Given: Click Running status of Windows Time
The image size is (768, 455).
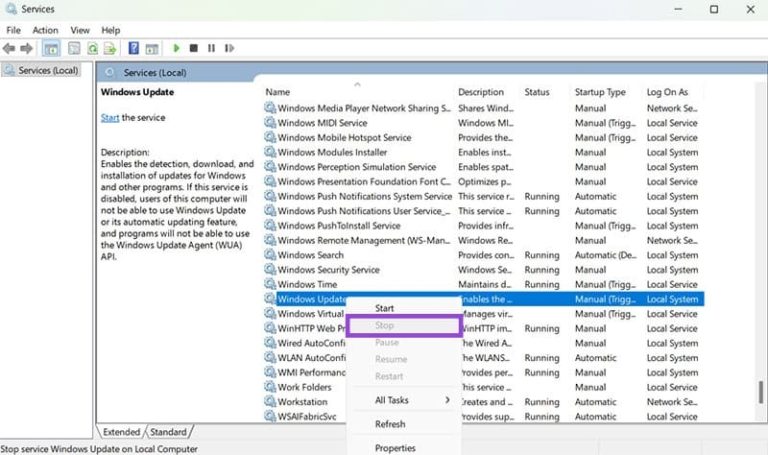Looking at the screenshot, I should tap(542, 285).
